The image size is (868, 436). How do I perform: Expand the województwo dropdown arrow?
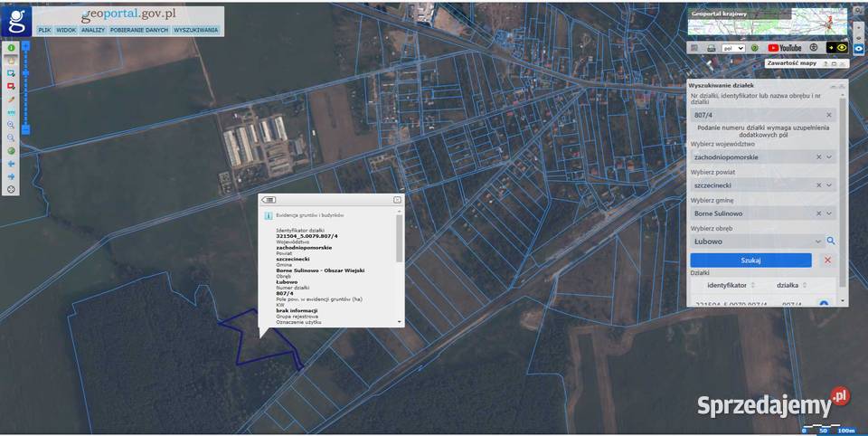[829, 157]
